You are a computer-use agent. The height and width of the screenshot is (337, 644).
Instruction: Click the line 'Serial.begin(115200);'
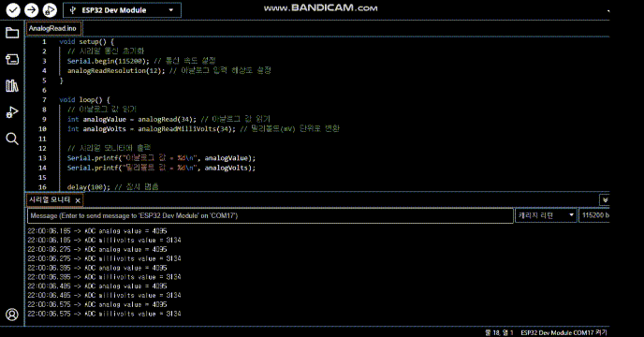109,61
